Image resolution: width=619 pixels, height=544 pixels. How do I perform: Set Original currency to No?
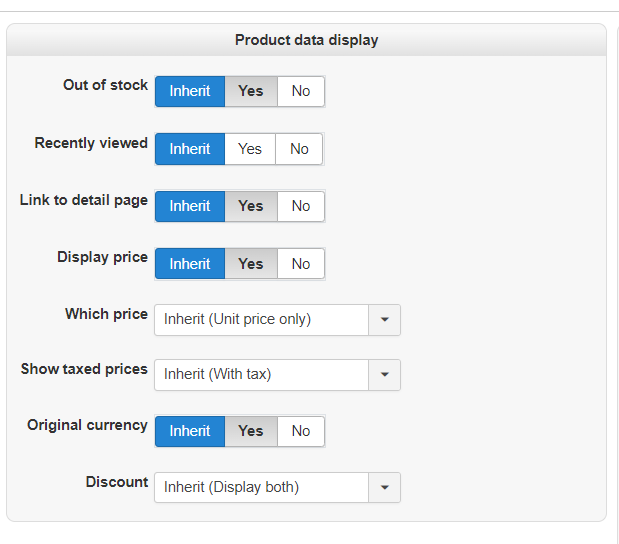(301, 431)
